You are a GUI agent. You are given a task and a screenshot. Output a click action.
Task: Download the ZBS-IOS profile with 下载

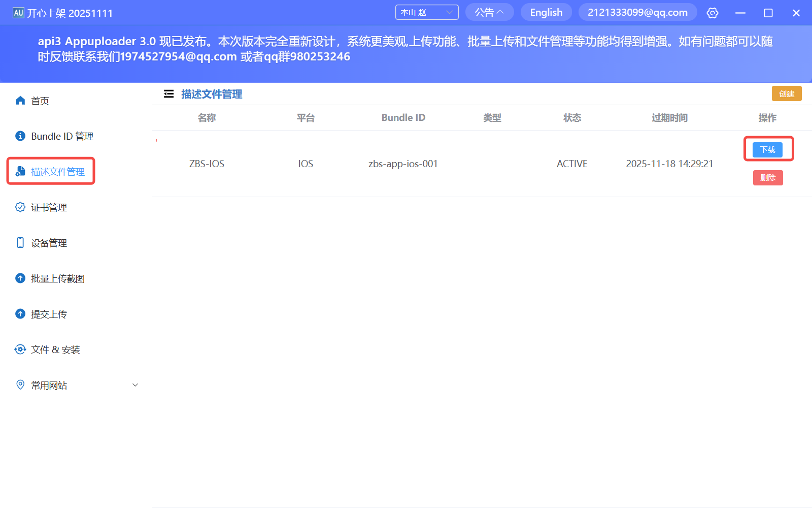click(x=768, y=149)
